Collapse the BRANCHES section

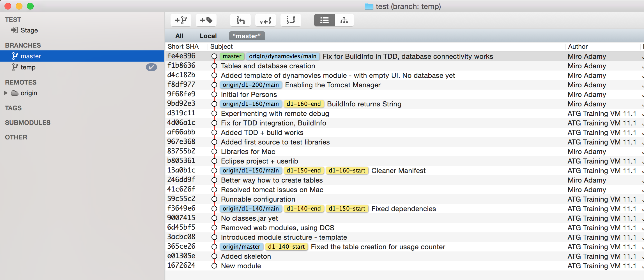[22, 45]
